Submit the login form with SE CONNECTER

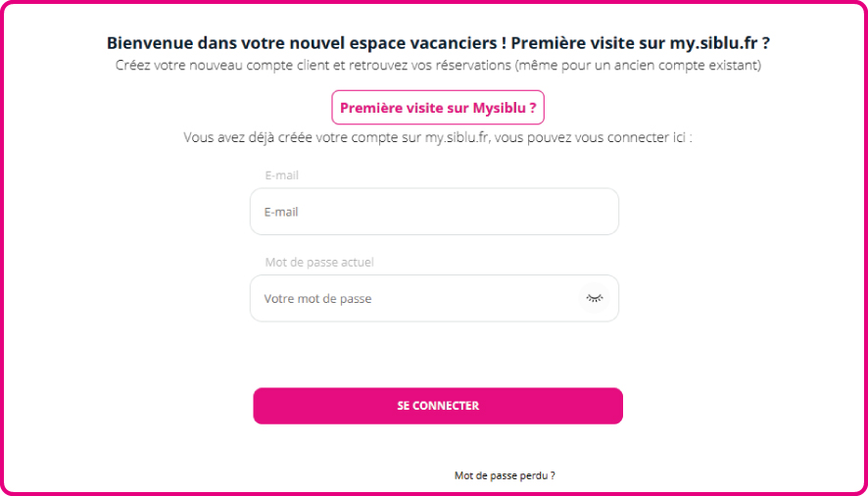tap(438, 406)
